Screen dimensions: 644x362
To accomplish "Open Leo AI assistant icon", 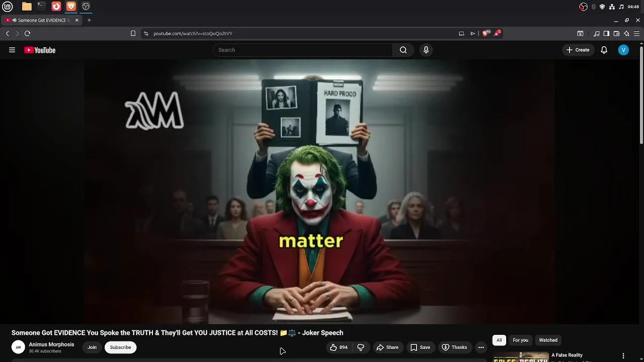I will click(x=626, y=34).
